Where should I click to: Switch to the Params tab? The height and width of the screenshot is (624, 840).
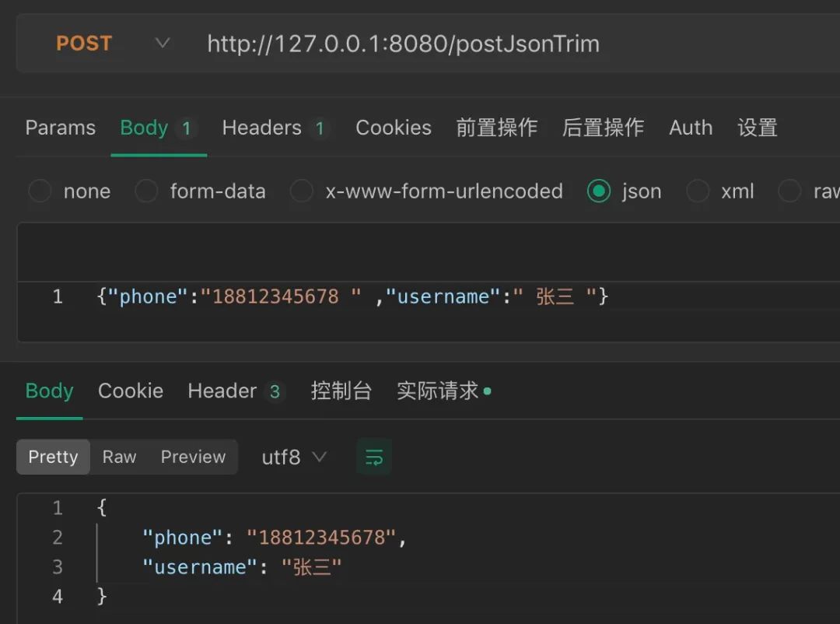pos(61,128)
